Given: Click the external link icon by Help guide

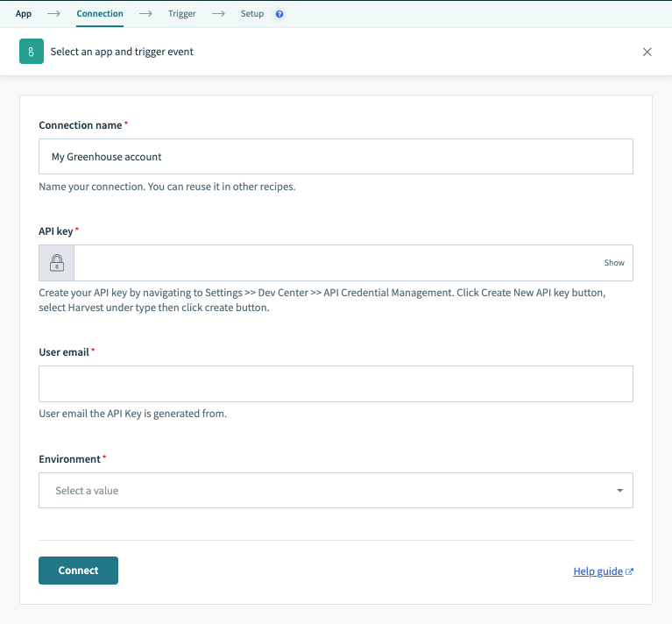Looking at the screenshot, I should coord(630,571).
